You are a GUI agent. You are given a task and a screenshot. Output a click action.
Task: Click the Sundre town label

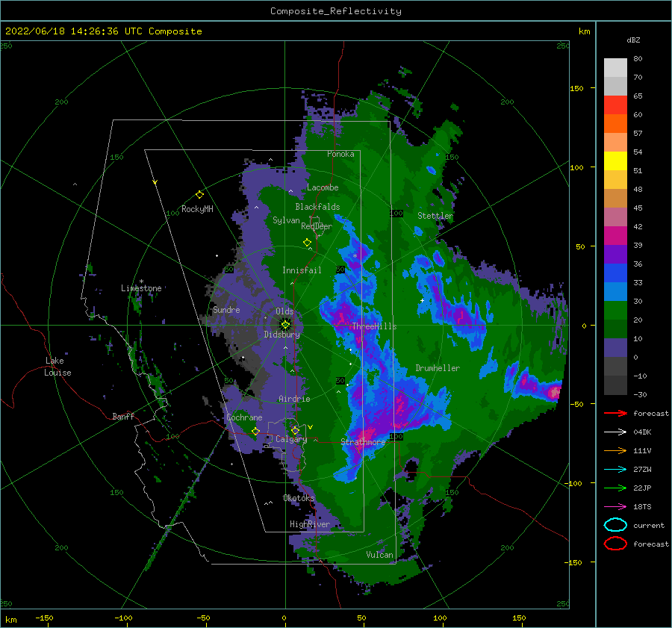click(226, 310)
